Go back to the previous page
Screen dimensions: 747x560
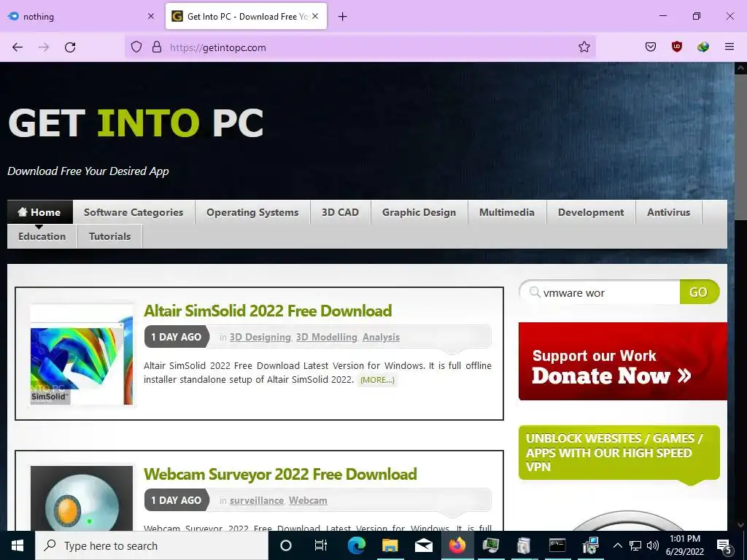pos(18,47)
